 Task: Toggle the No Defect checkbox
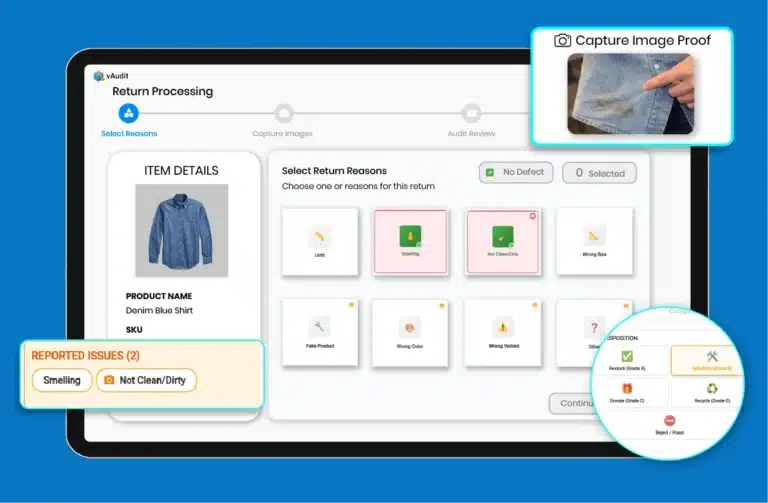[x=490, y=172]
